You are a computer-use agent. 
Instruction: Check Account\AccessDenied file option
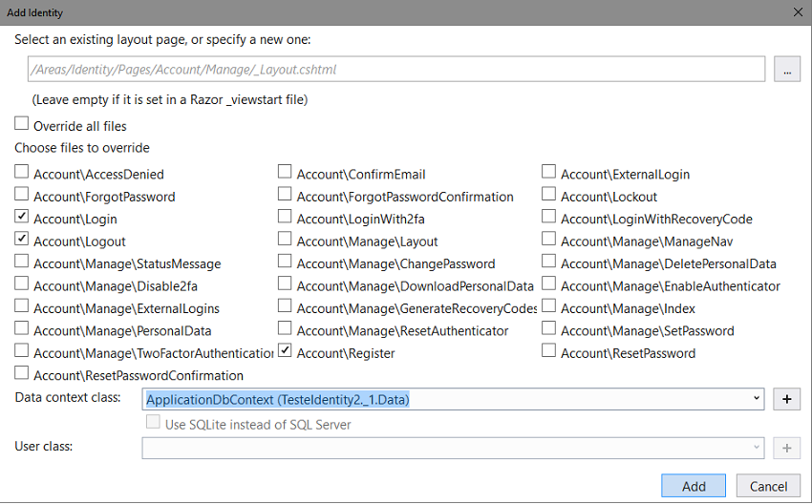[22, 174]
